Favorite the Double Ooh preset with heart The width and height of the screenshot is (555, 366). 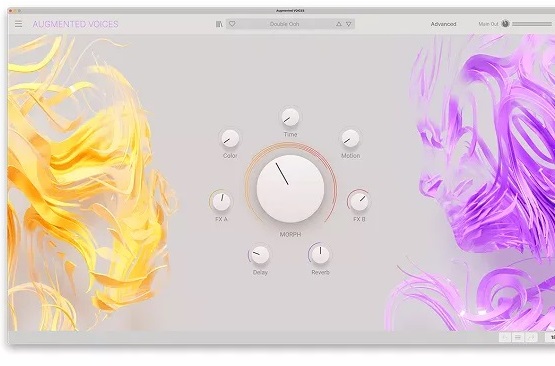(x=232, y=24)
